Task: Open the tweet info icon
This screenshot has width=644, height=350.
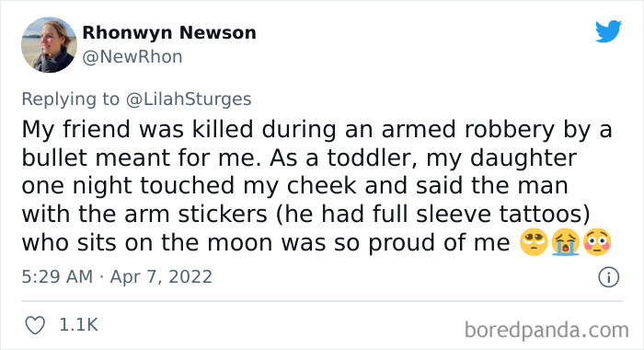Action: (x=608, y=277)
